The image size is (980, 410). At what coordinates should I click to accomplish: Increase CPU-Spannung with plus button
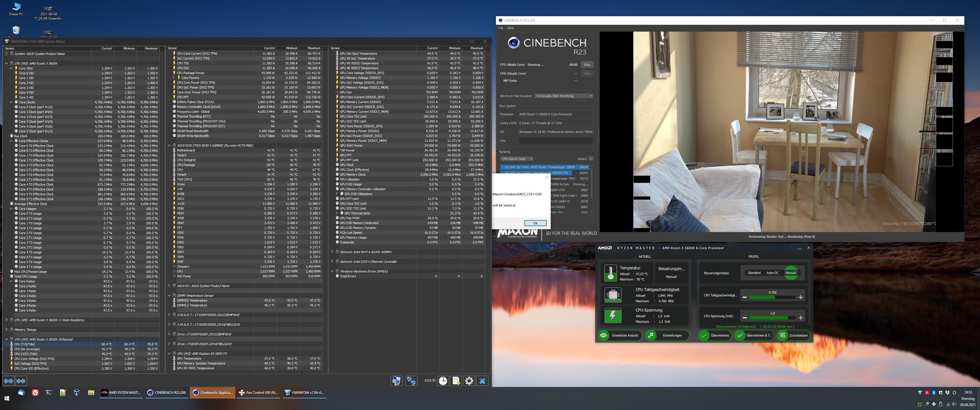click(x=801, y=318)
